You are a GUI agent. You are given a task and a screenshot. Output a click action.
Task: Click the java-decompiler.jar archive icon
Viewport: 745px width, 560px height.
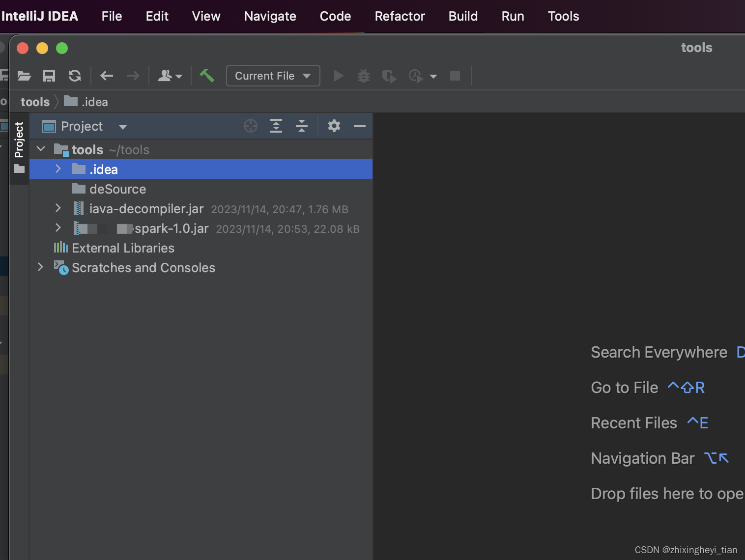79,208
